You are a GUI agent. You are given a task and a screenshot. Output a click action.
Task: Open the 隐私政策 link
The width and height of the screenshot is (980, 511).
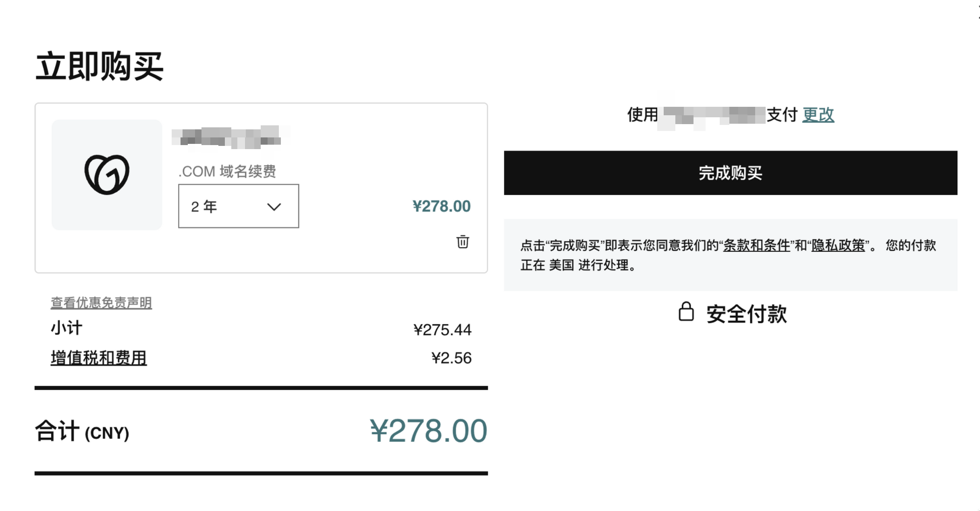838,245
